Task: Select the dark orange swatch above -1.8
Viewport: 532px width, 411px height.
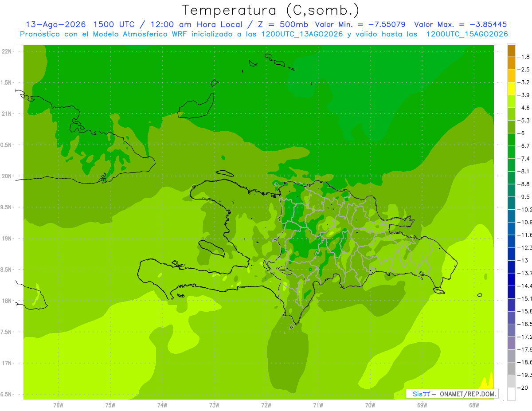Action: 511,51
